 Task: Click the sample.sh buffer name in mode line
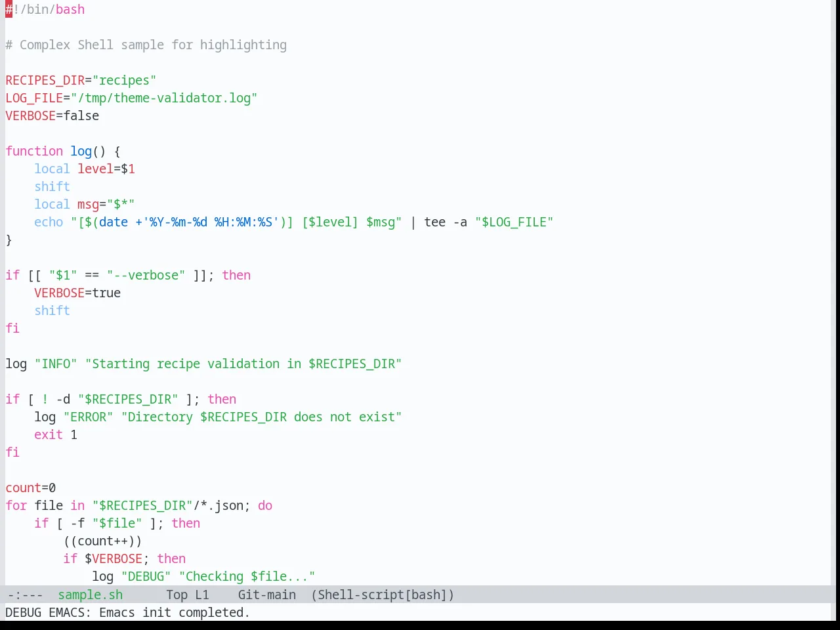point(90,595)
